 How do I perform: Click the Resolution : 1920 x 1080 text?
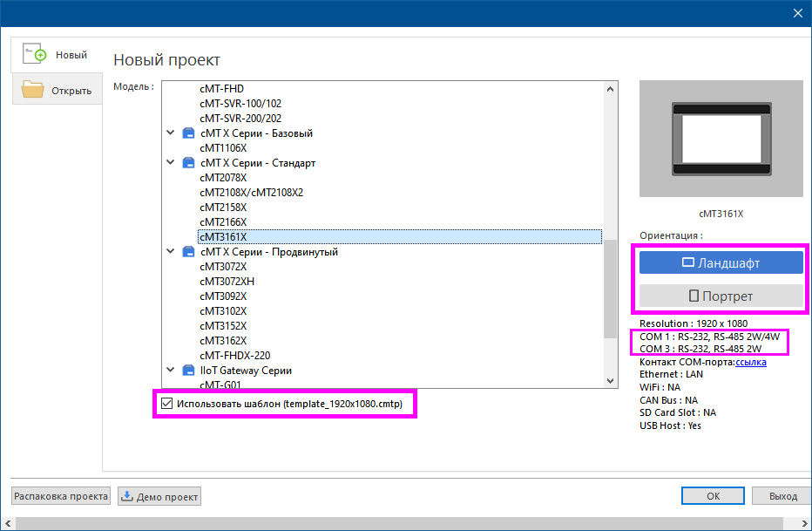694,323
